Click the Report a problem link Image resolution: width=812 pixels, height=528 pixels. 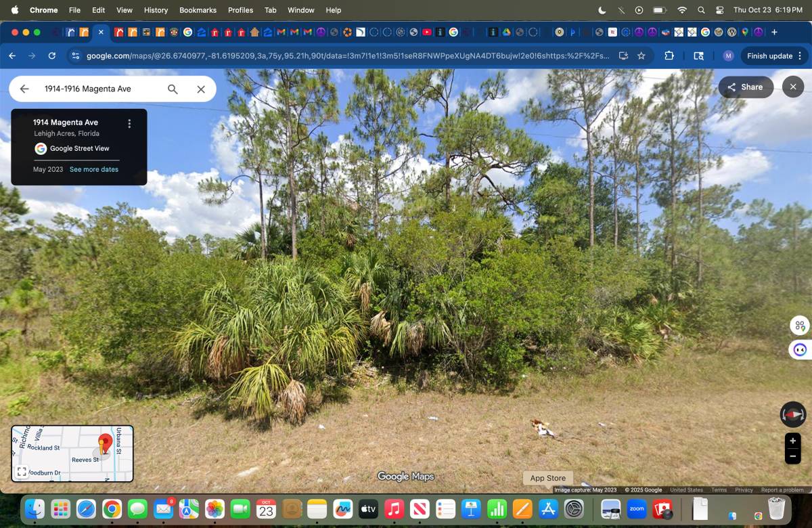coord(782,490)
